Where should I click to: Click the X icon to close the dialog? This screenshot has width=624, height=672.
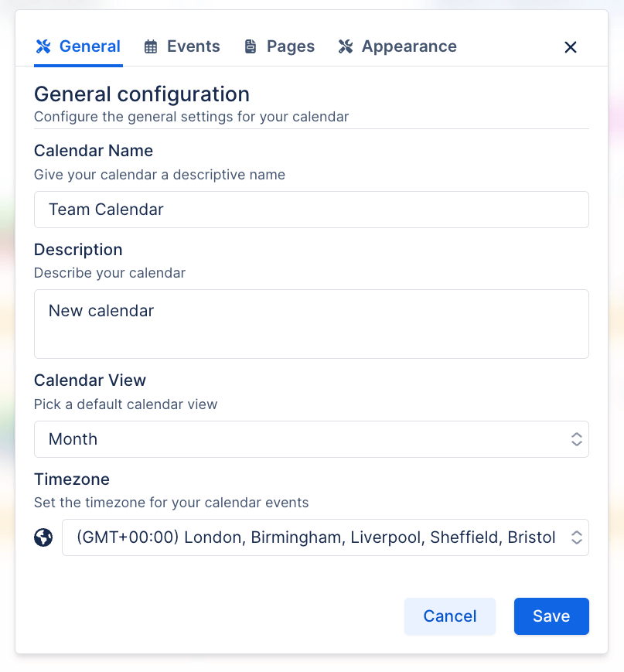[x=570, y=47]
